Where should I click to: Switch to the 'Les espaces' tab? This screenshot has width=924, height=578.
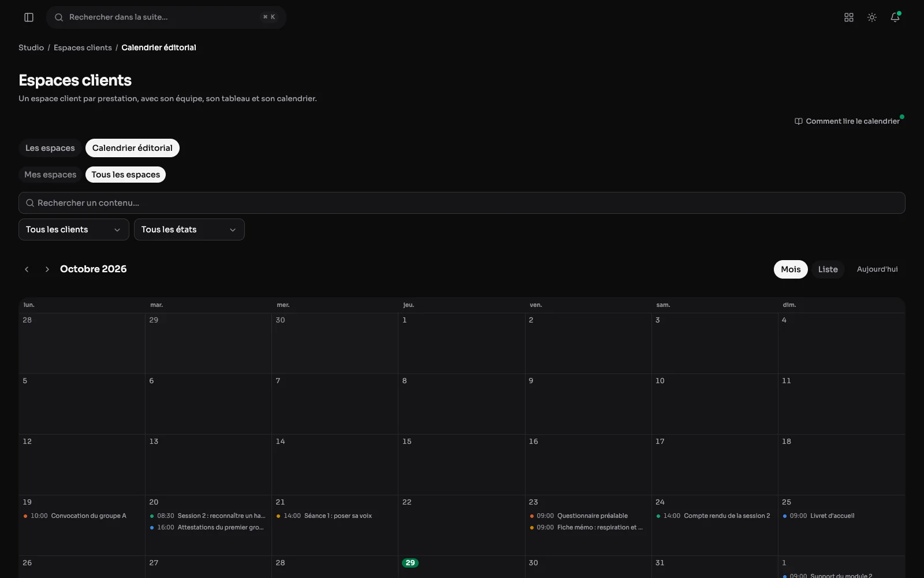click(x=50, y=148)
